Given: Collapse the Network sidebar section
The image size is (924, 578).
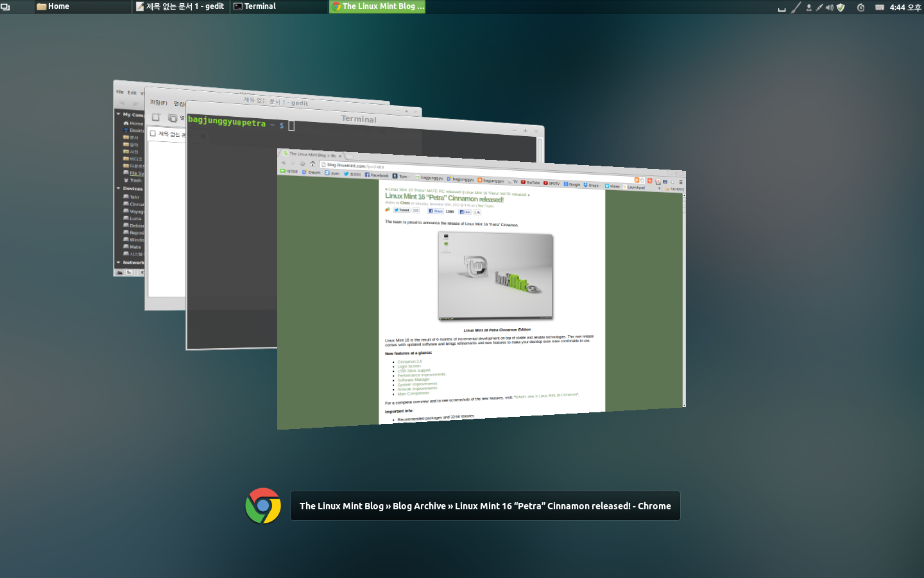Looking at the screenshot, I should (118, 262).
